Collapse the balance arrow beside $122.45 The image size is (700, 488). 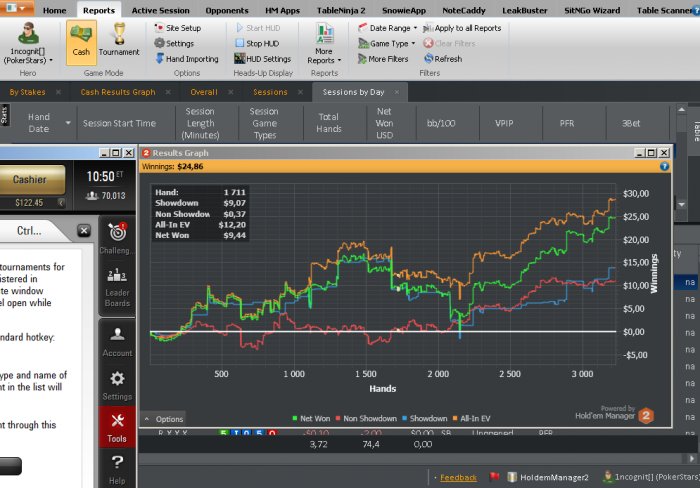(61, 203)
